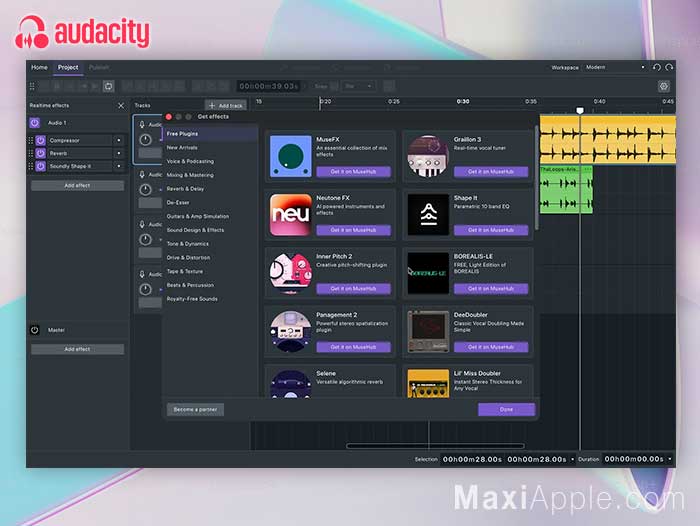Click Get it on MuseHub for Shape It
Viewport: 700px width, 526px height.
[x=491, y=230]
